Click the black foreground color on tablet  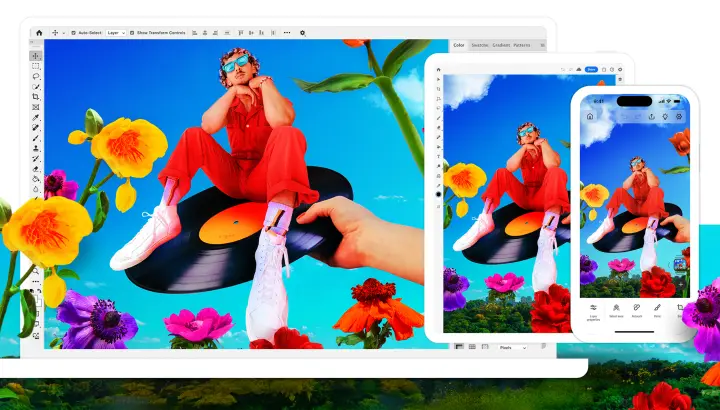[439, 195]
